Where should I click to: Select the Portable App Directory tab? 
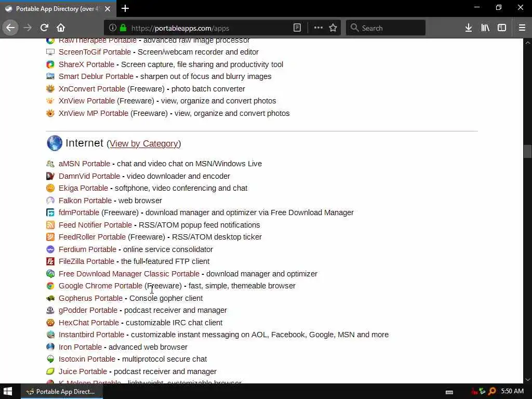(58, 9)
